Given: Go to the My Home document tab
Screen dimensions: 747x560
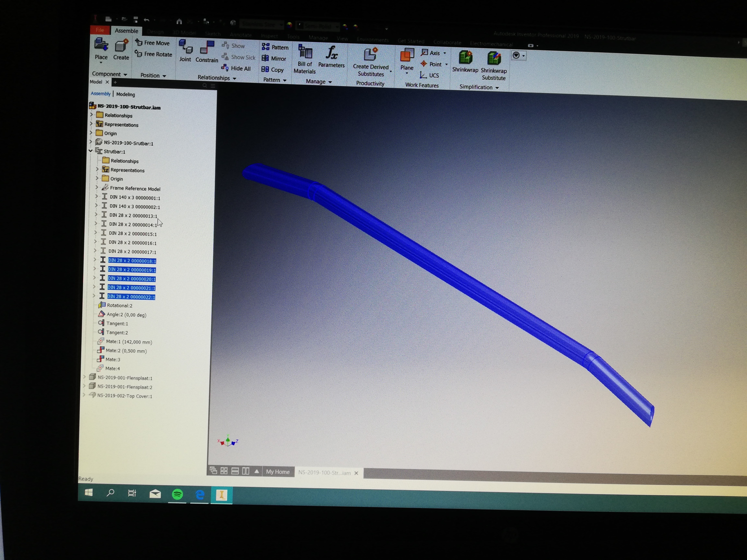Looking at the screenshot, I should [278, 472].
